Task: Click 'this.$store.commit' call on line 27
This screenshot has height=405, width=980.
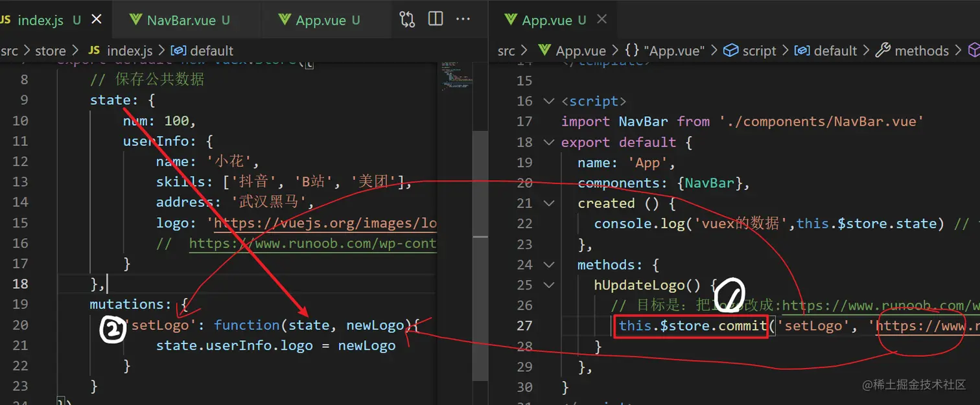Action: [x=692, y=325]
